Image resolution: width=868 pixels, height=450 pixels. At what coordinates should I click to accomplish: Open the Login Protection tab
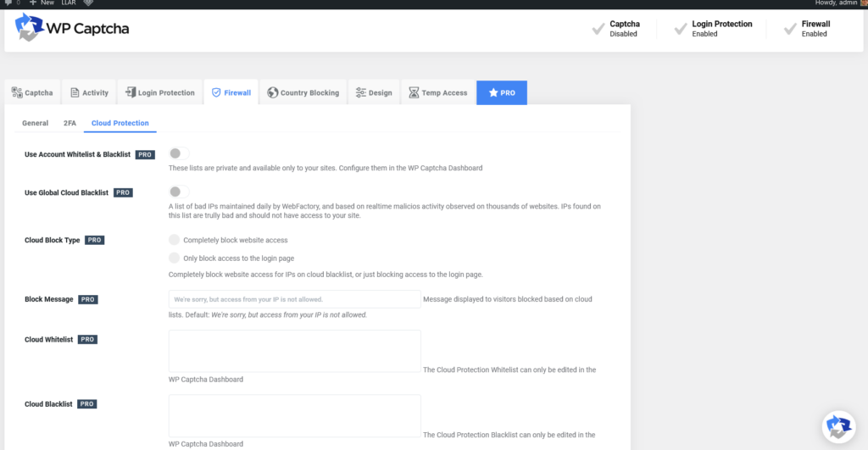click(160, 92)
